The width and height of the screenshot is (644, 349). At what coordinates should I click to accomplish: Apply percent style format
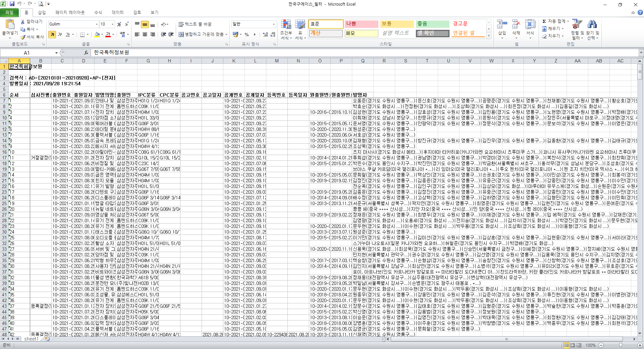pos(247,35)
